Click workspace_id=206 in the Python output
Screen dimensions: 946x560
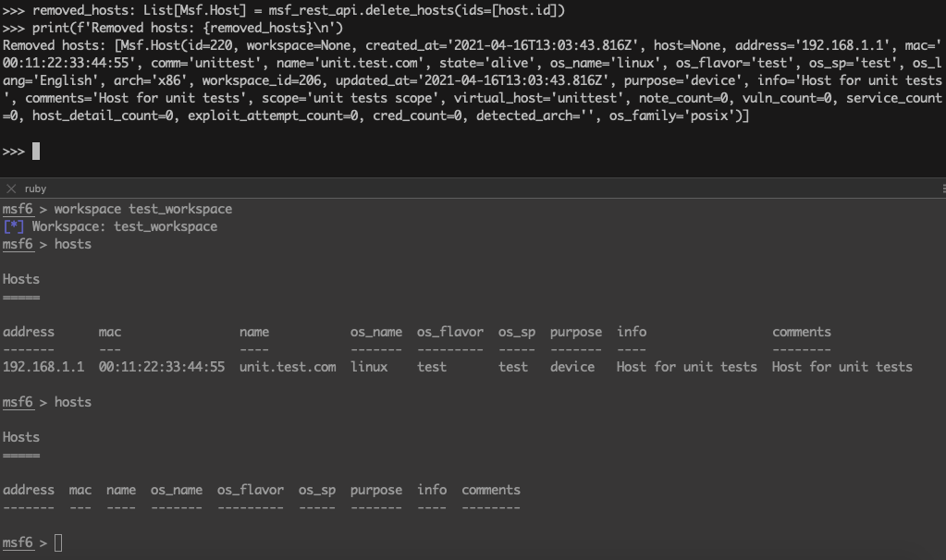coord(261,80)
